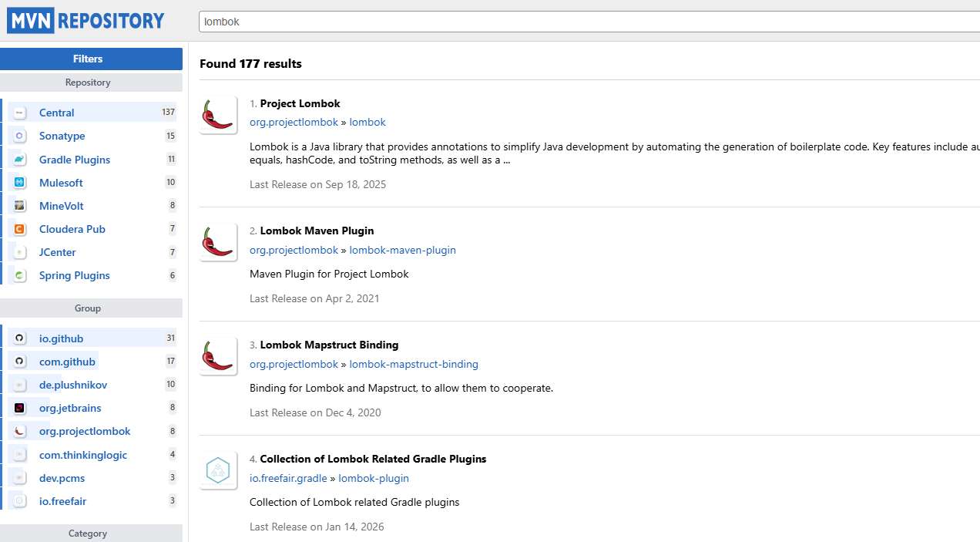Click the dev.pcms group icon

[20, 478]
